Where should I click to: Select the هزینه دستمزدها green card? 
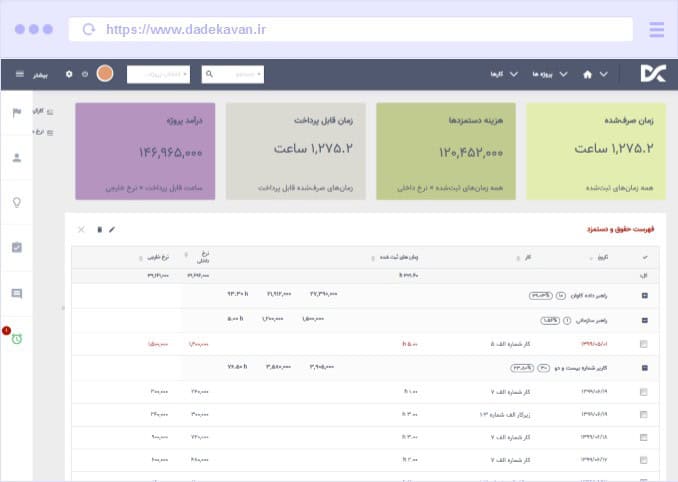(x=446, y=151)
